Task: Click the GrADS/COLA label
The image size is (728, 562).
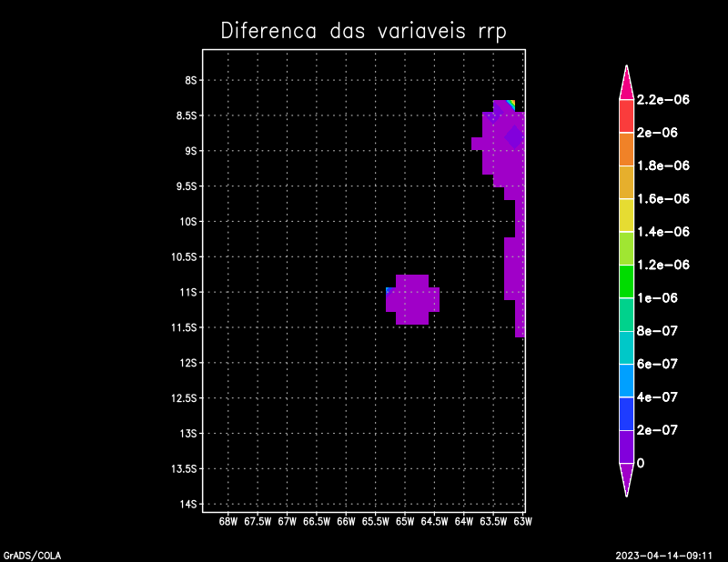Action: tap(27, 555)
